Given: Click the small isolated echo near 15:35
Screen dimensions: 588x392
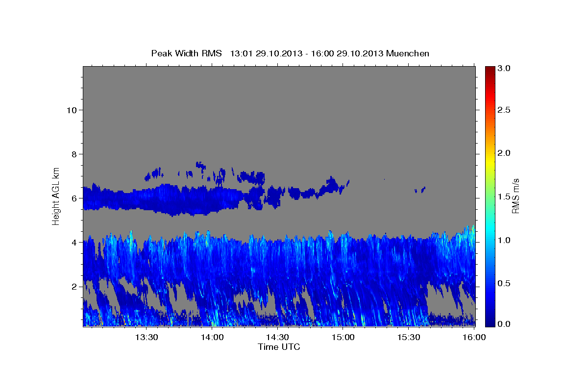Looking at the screenshot, I should pos(420,190).
